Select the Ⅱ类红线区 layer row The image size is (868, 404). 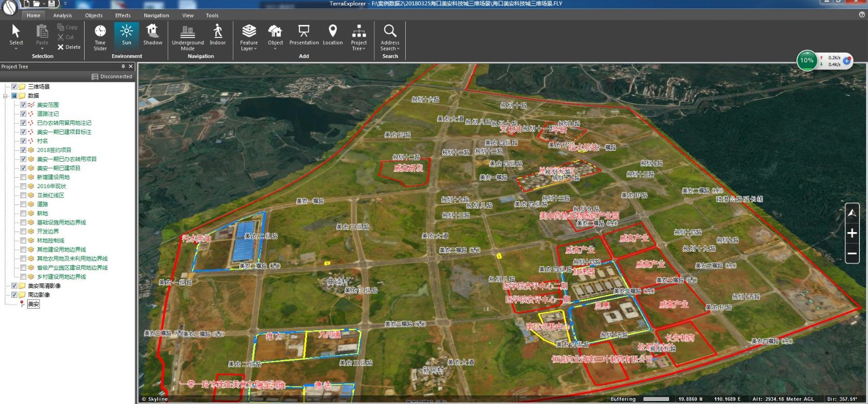[x=50, y=195]
